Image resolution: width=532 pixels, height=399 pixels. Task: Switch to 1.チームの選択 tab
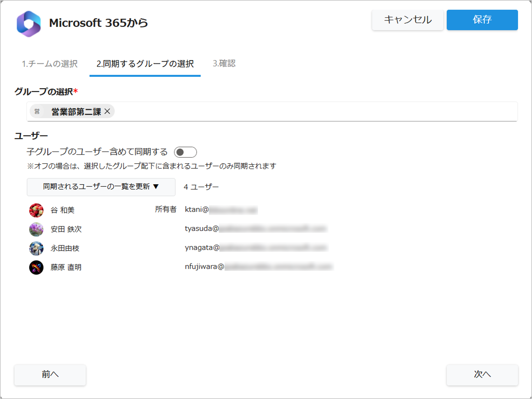coord(50,64)
